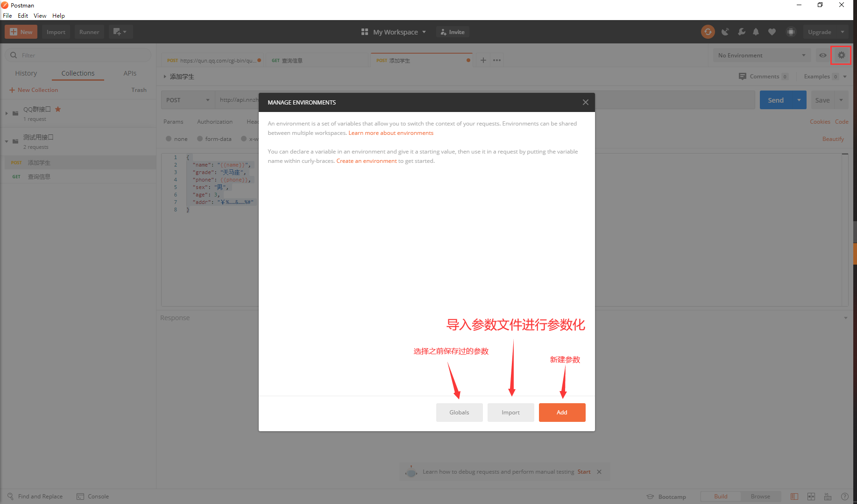
Task: Click the 测试用接口 folder icon
Action: [15, 141]
